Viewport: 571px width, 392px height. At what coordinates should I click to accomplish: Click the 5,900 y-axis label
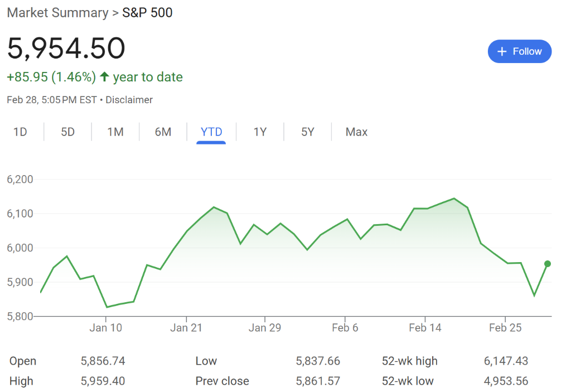click(20, 282)
